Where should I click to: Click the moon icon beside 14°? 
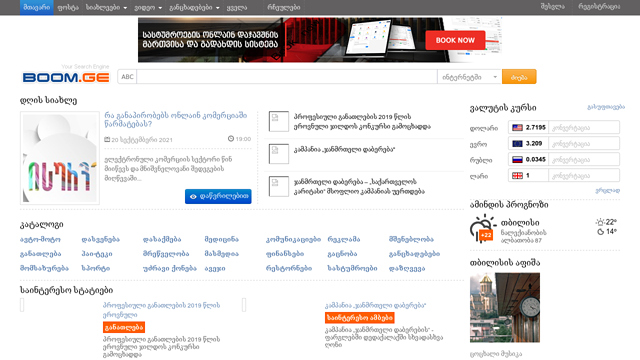(600, 232)
